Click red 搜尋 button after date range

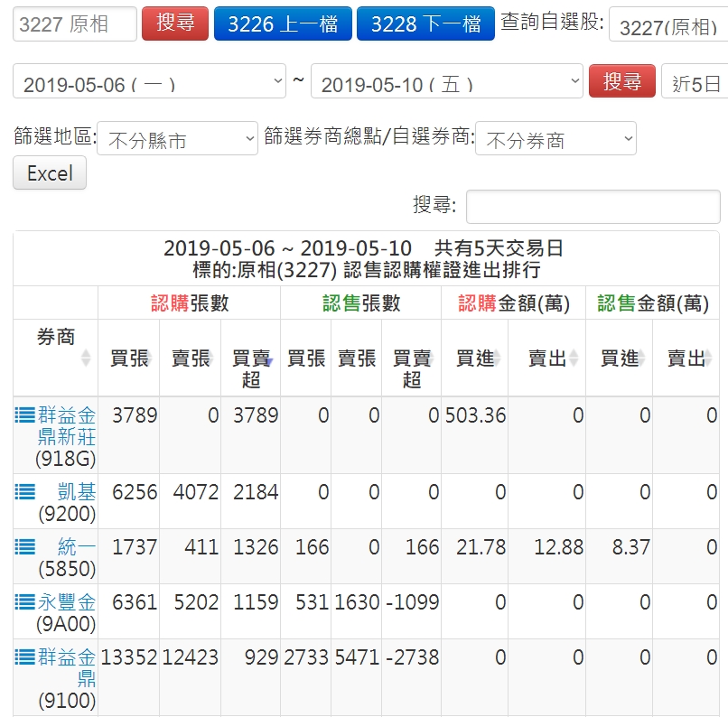pos(622,82)
